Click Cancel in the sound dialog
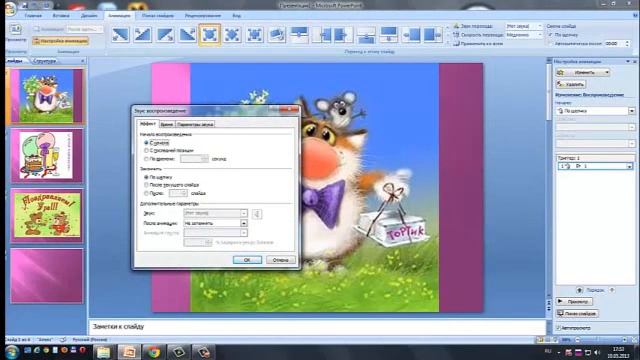 280,260
